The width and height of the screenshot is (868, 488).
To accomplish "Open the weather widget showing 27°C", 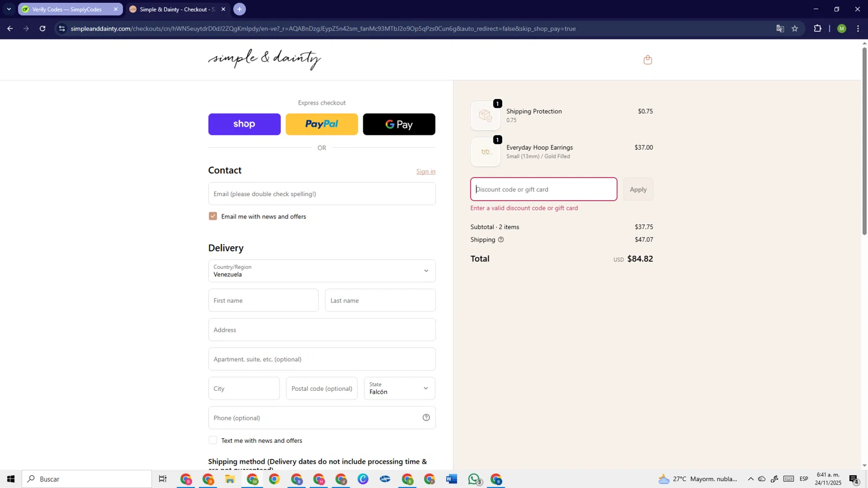I will 698,479.
